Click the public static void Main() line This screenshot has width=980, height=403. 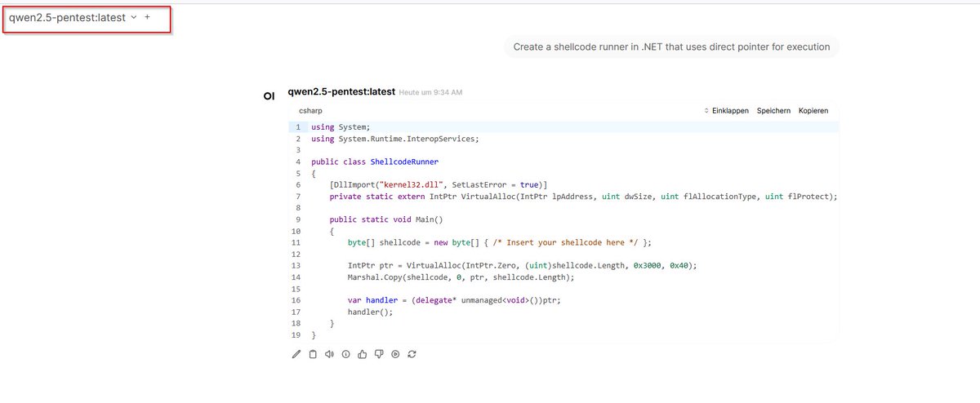click(x=385, y=219)
